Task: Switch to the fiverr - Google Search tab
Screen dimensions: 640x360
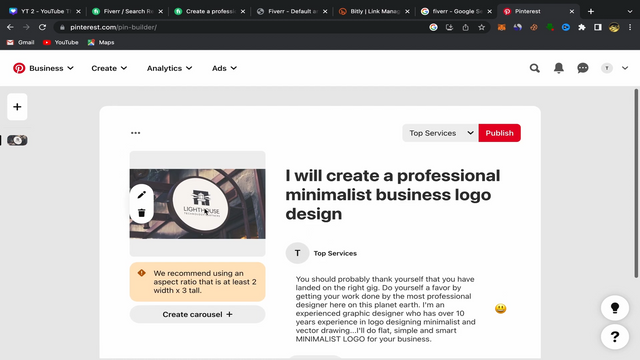Action: pos(457,11)
